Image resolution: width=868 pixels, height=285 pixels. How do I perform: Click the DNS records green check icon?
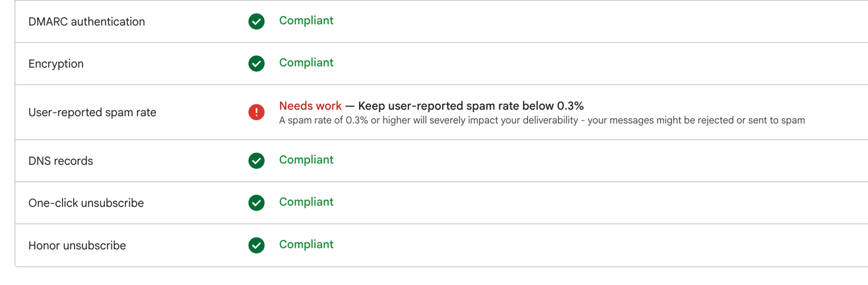pos(256,160)
